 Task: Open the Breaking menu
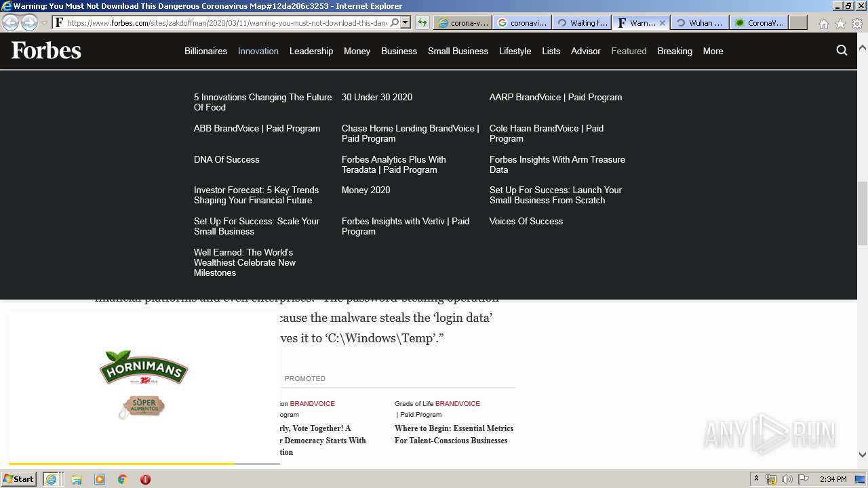click(x=675, y=51)
